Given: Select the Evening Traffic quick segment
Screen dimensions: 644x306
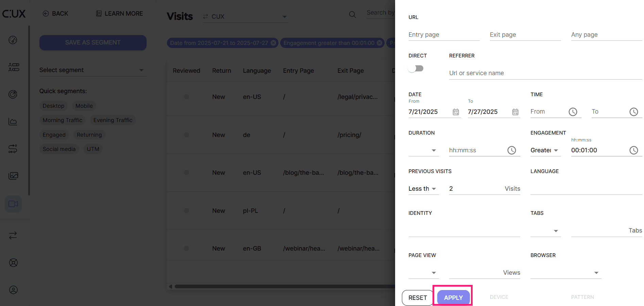Looking at the screenshot, I should tap(113, 120).
